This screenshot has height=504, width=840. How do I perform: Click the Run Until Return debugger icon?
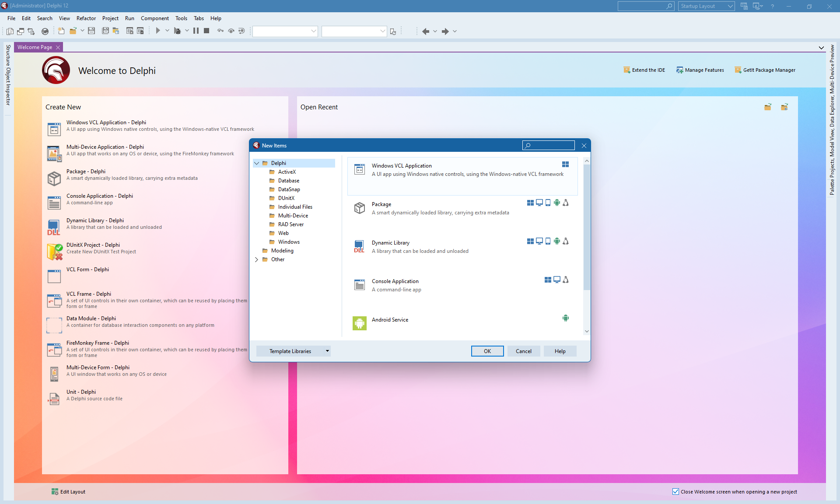coord(241,31)
